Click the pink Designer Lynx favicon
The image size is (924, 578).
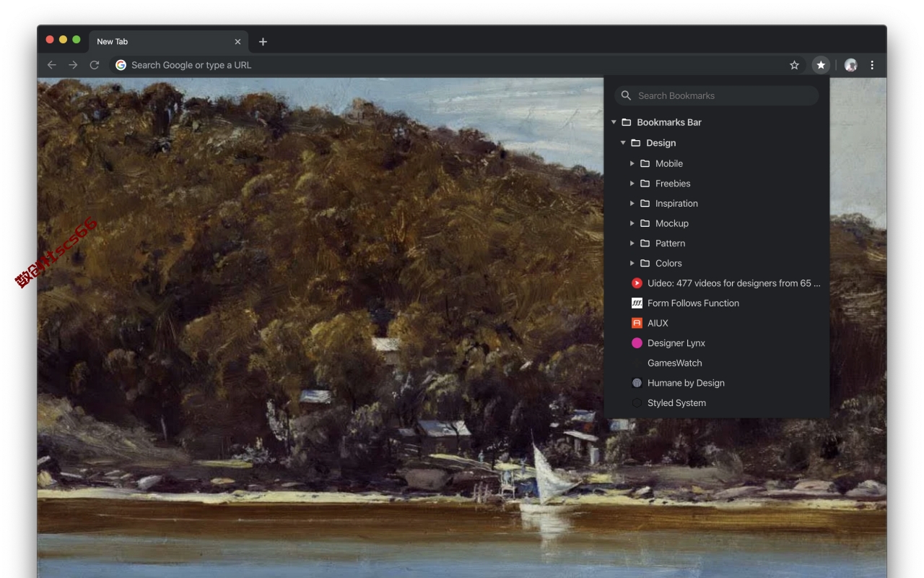(x=637, y=343)
